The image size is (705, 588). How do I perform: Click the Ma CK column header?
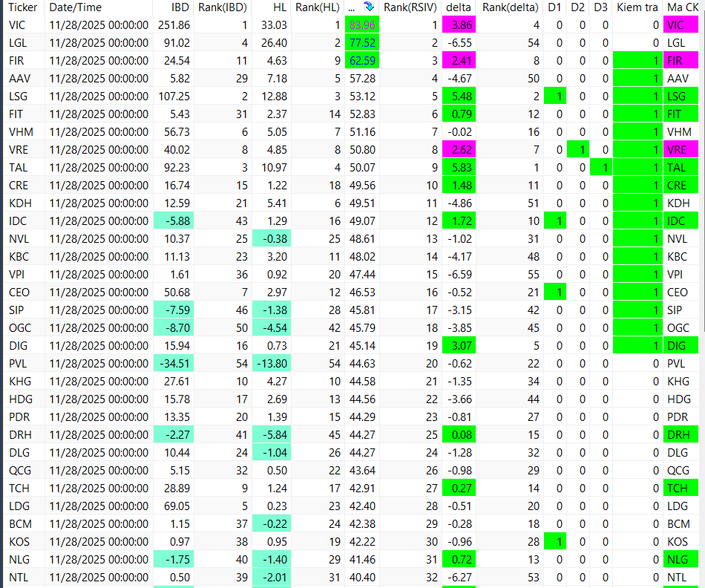[x=683, y=7]
